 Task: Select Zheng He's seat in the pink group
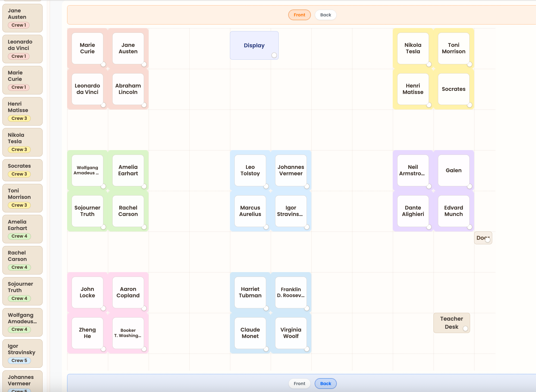coord(87,333)
